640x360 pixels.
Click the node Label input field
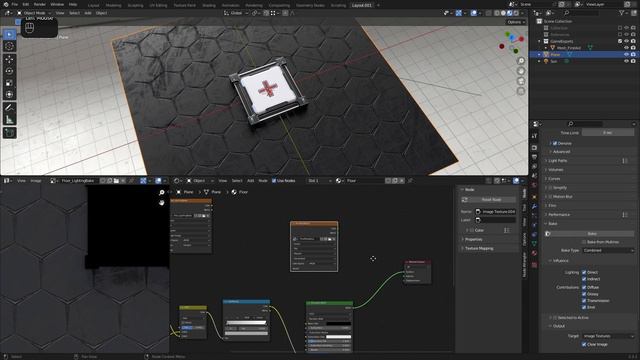(495, 220)
